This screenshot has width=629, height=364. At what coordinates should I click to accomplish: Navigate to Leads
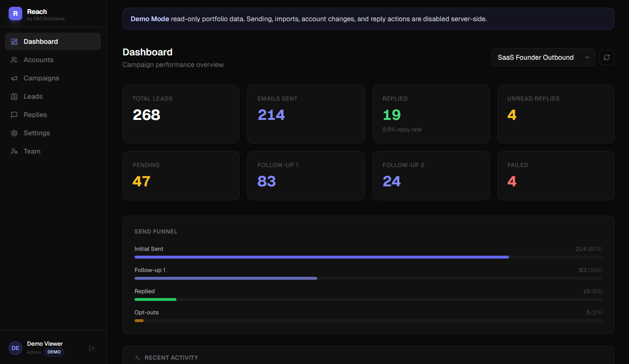[53, 96]
